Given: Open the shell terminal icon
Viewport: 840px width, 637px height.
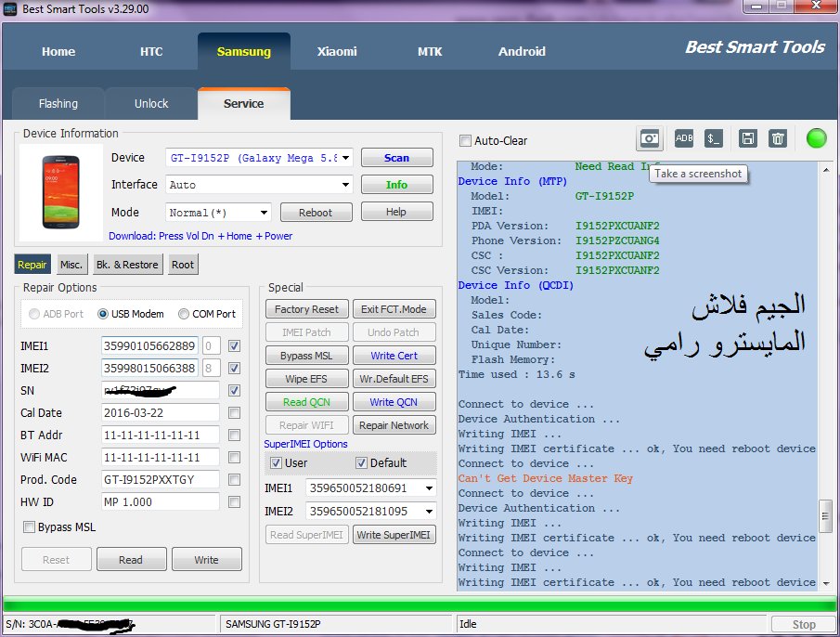Looking at the screenshot, I should (714, 138).
